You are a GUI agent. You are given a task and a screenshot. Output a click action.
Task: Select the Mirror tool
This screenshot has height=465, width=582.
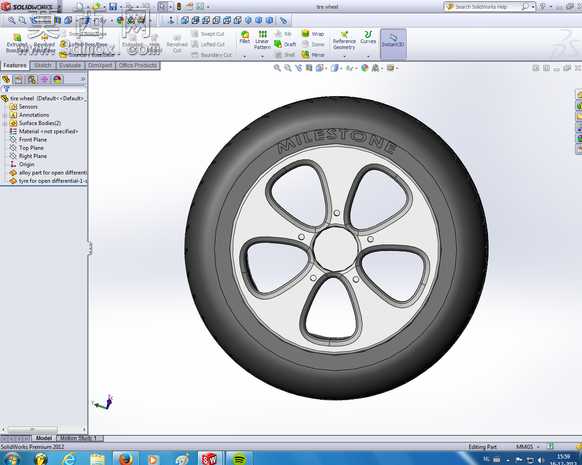coord(313,55)
